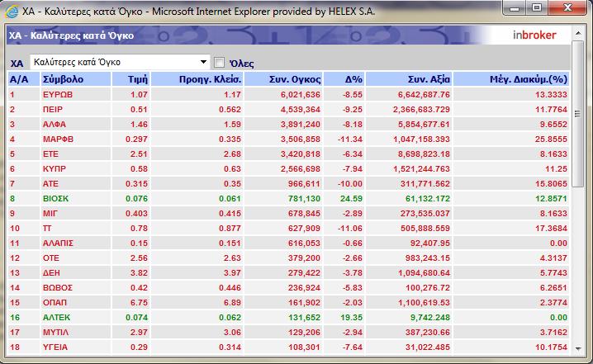593x364 pixels.
Task: Click previous close value 0.415
Action: (x=230, y=214)
